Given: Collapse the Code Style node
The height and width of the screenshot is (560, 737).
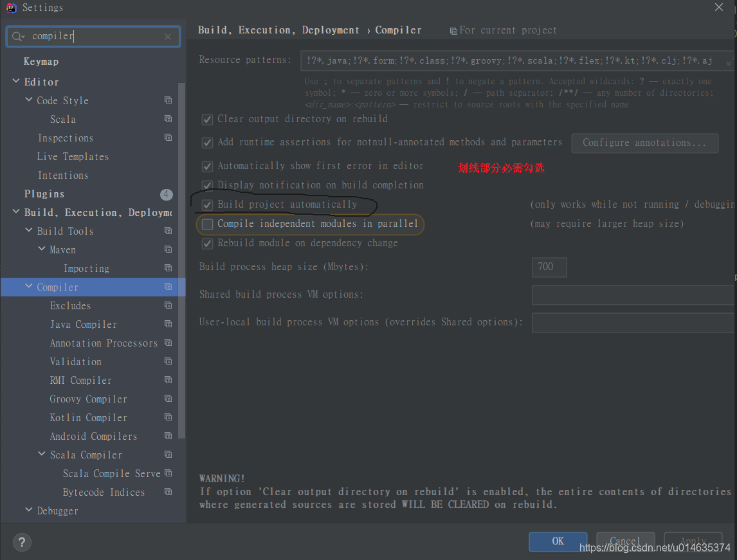Looking at the screenshot, I should 29,100.
